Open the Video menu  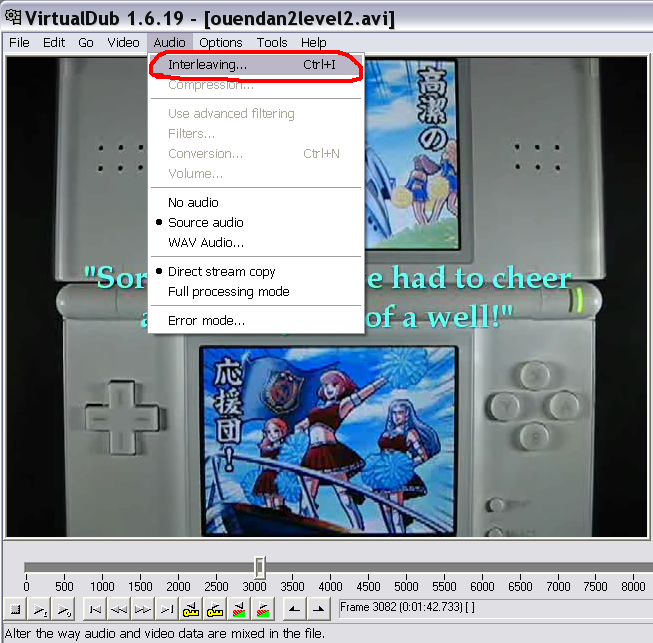(123, 42)
